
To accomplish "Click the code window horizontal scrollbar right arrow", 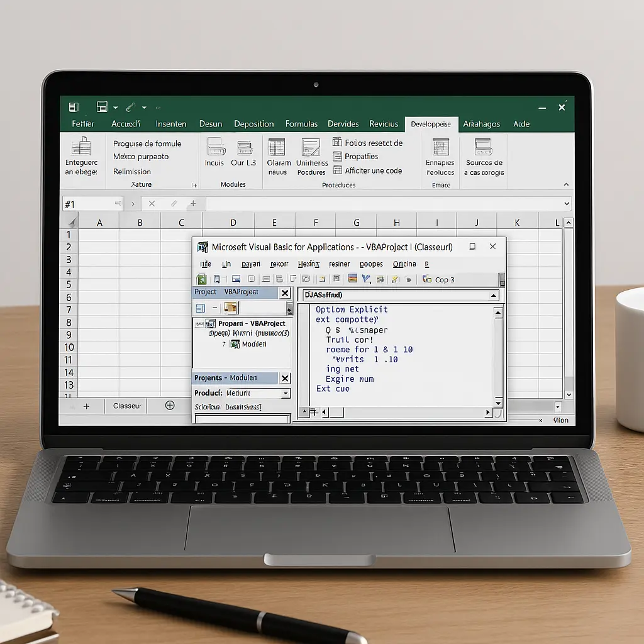I will coord(488,412).
